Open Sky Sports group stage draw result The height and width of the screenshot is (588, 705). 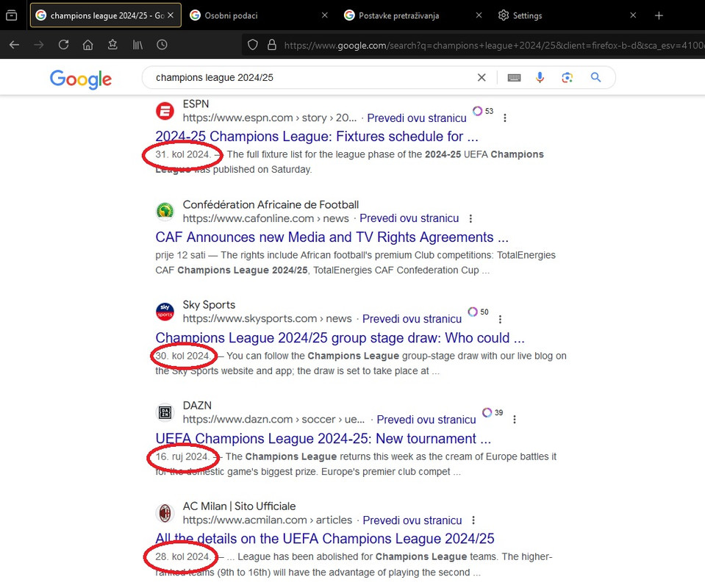[340, 337]
